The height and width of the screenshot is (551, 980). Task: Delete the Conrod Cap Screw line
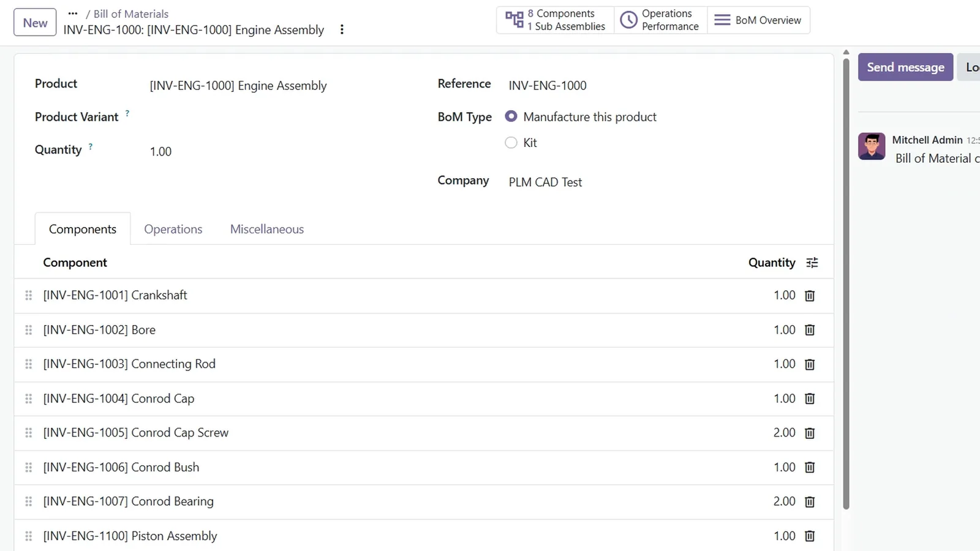pyautogui.click(x=810, y=433)
